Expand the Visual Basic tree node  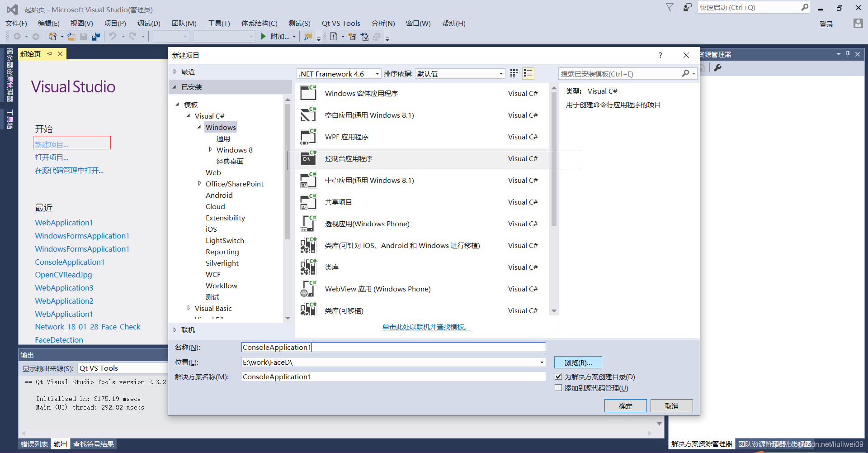(189, 308)
